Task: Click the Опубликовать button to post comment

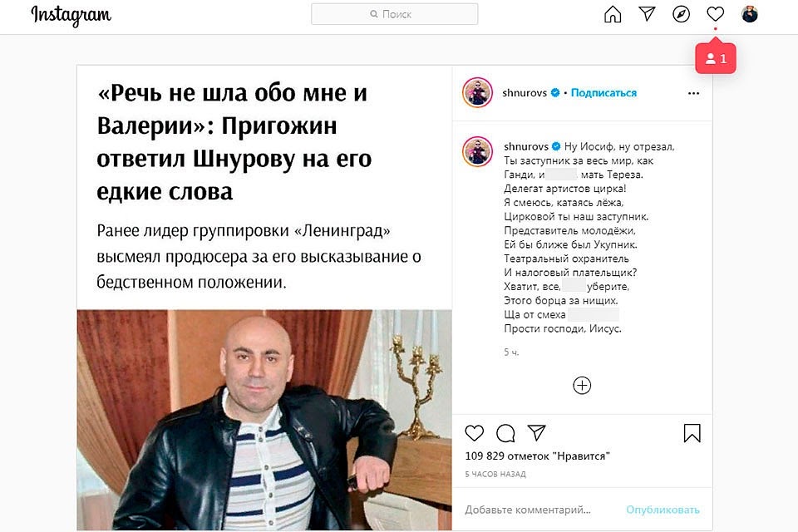Action: (663, 510)
